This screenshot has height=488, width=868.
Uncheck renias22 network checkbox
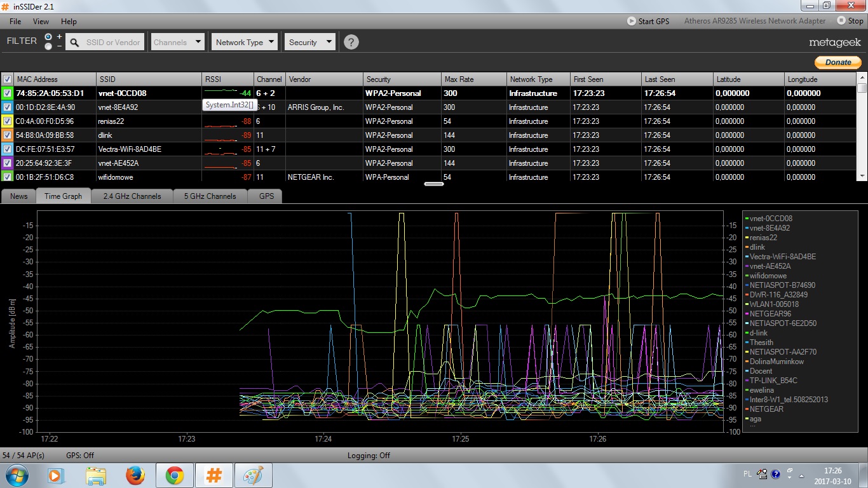point(7,121)
